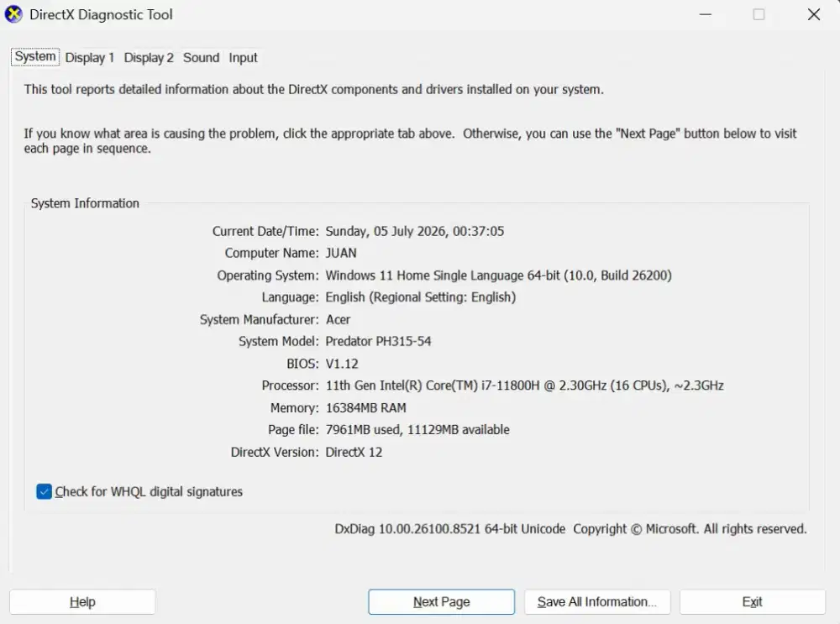Click the System Information group label
The width and height of the screenshot is (840, 624).
point(85,203)
